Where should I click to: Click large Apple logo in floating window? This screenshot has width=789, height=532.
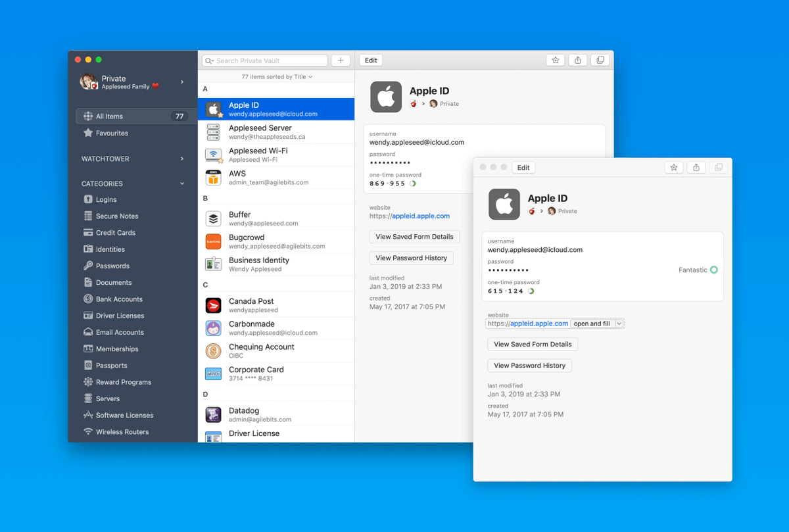point(504,204)
